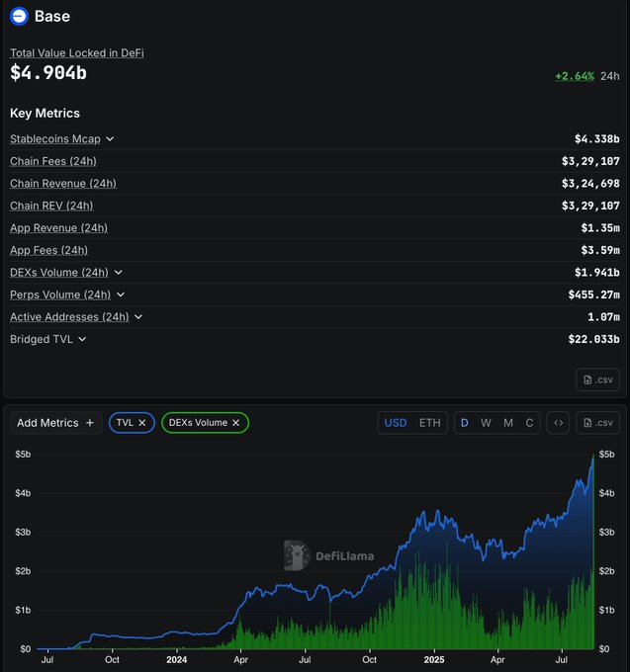Click the 1.07m active addresses value
Viewport: 630px width, 672px height.
click(x=603, y=317)
